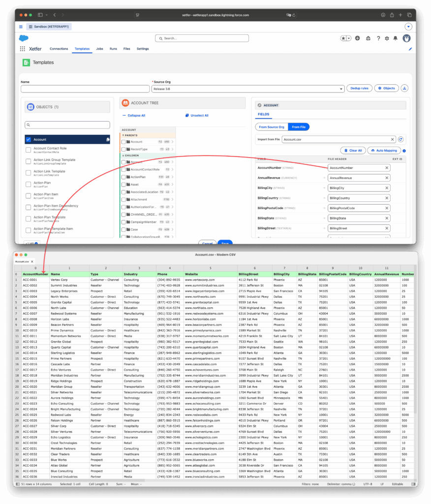The height and width of the screenshot is (504, 431).
Task: Open the Files tab
Action: click(x=126, y=49)
